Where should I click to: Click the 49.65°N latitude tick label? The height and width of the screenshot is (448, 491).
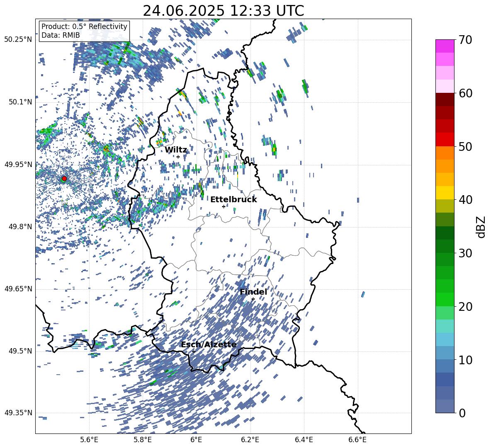pyautogui.click(x=18, y=288)
